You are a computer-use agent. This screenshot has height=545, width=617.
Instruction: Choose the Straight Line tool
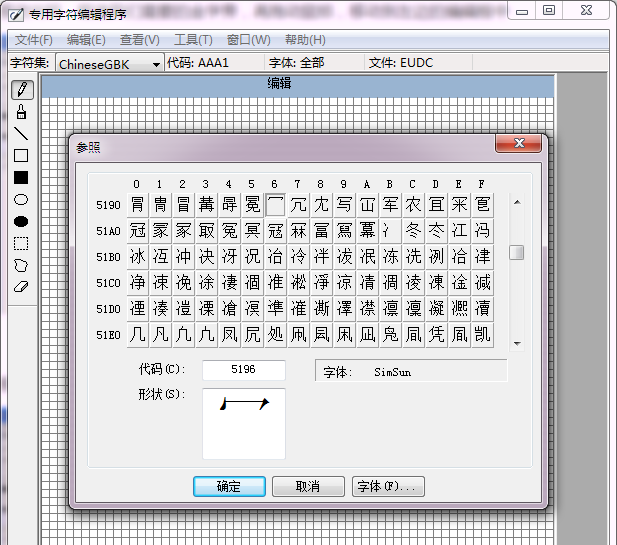[21, 134]
